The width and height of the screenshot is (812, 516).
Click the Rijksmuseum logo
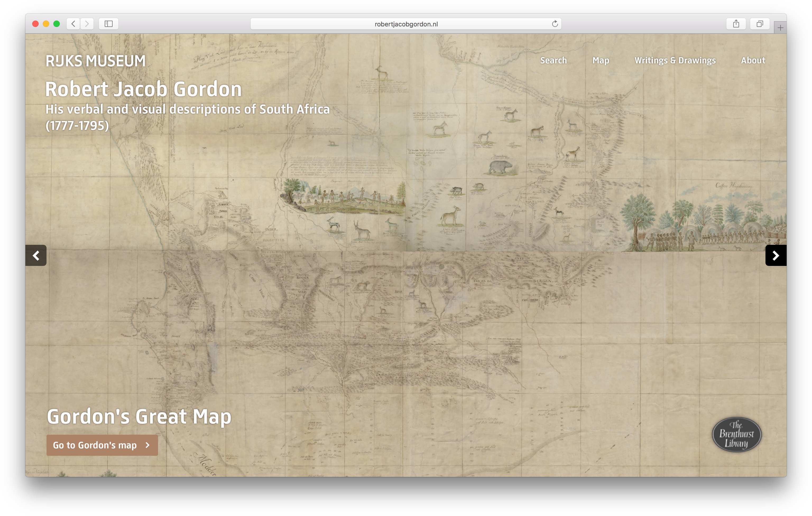(x=95, y=61)
